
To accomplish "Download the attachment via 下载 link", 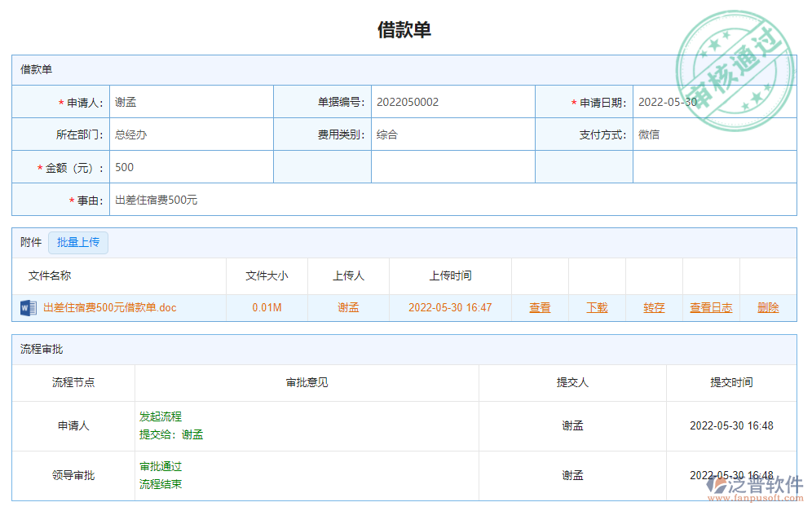I will point(597,308).
